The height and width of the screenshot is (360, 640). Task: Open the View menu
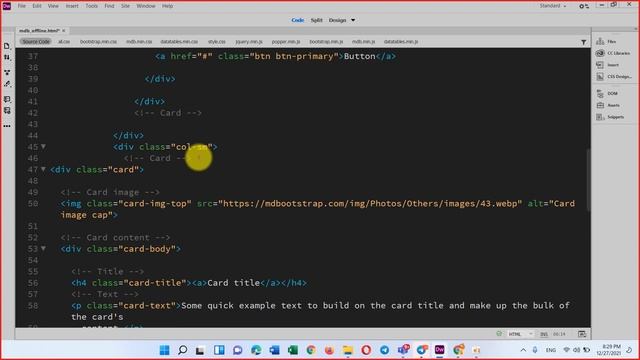pyautogui.click(x=53, y=6)
